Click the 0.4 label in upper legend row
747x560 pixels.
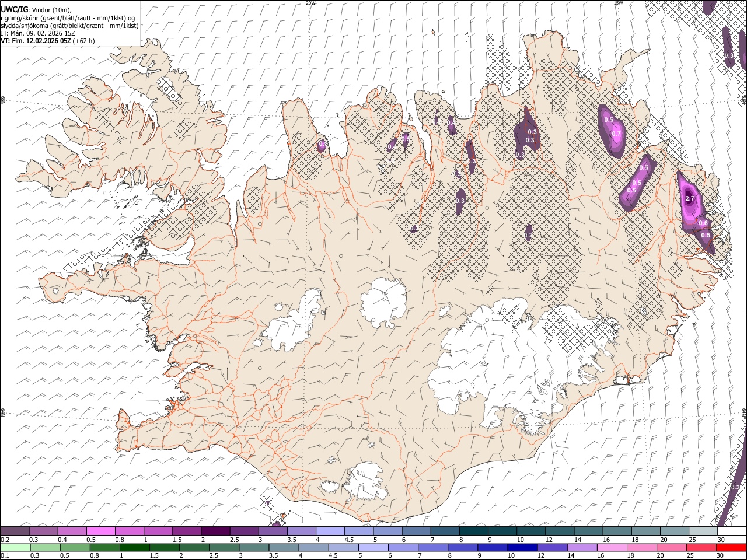[x=62, y=540]
